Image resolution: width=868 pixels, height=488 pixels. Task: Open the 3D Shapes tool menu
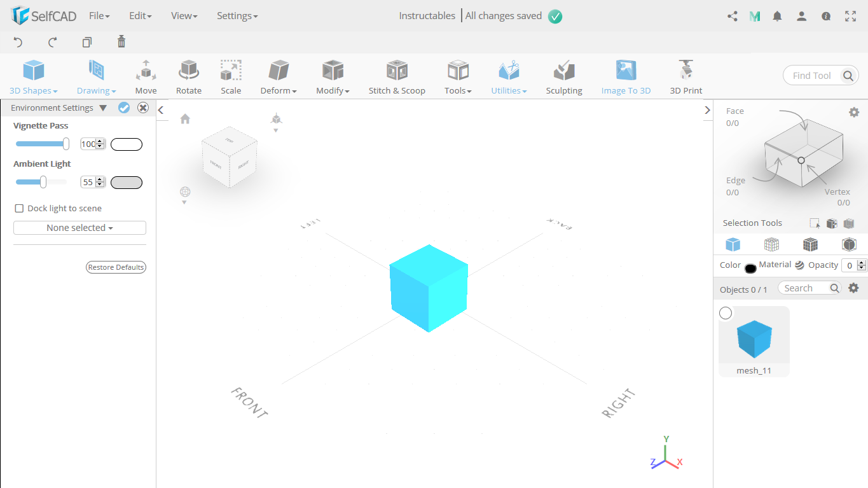pos(34,77)
